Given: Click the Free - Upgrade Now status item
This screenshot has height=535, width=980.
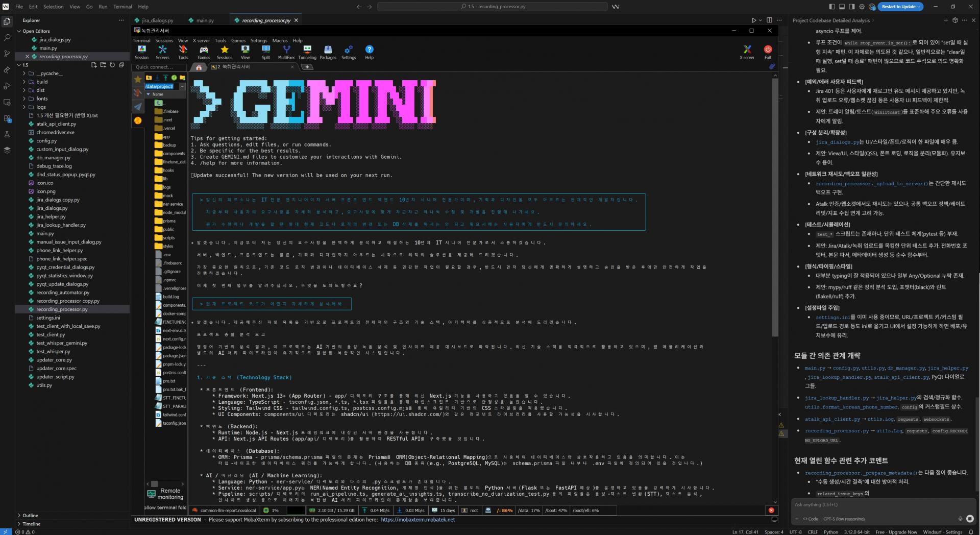Looking at the screenshot, I should coord(896,532).
